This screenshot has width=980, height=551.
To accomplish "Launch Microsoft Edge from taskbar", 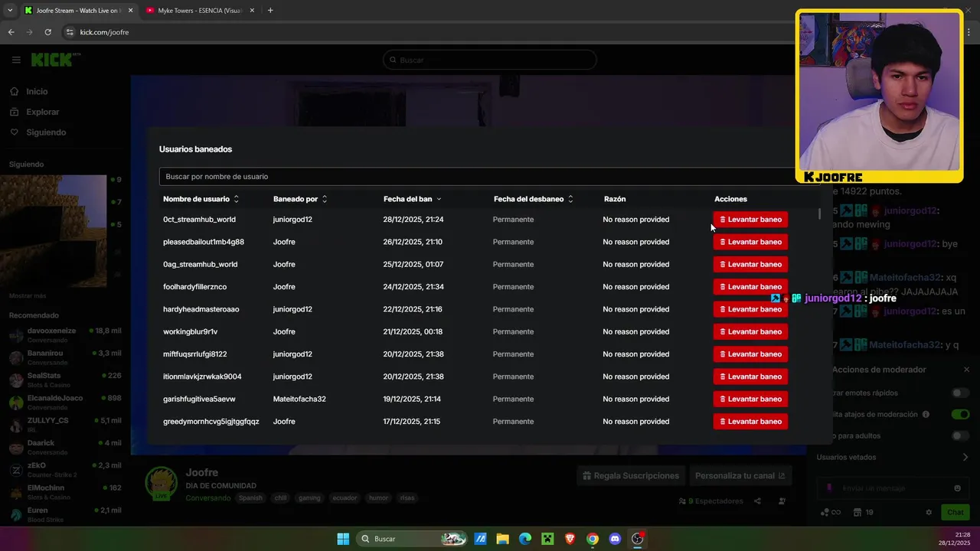I will coord(524,539).
